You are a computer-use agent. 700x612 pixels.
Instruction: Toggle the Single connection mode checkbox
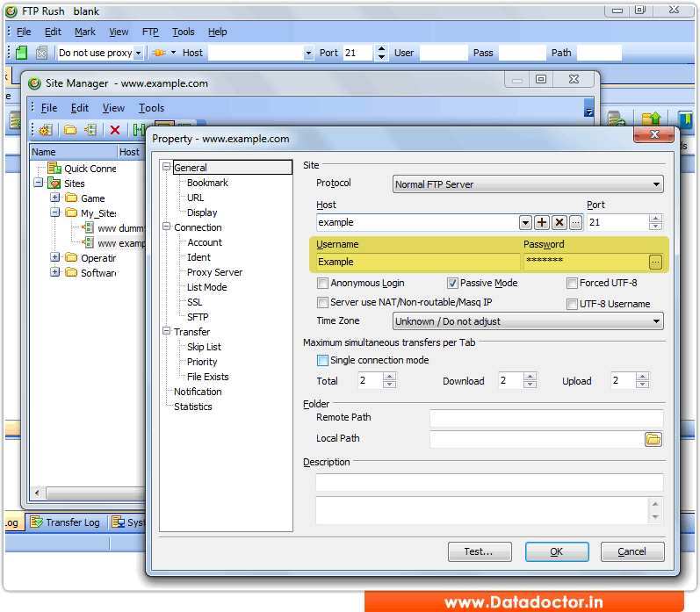pos(322,360)
